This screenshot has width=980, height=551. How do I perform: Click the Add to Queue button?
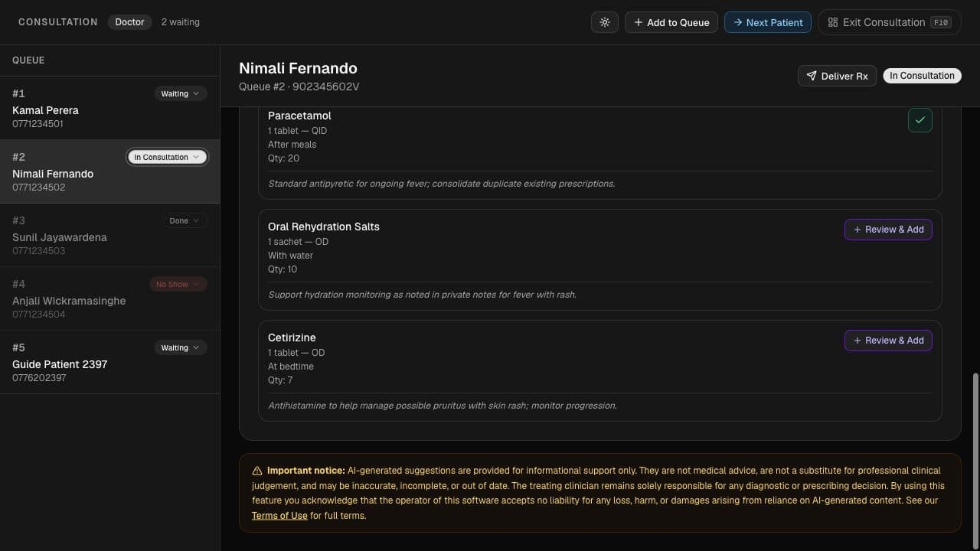click(671, 22)
